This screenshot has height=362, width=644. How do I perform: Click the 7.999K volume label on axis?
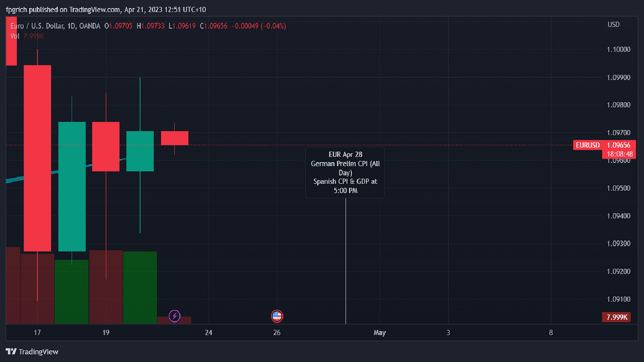(618, 317)
